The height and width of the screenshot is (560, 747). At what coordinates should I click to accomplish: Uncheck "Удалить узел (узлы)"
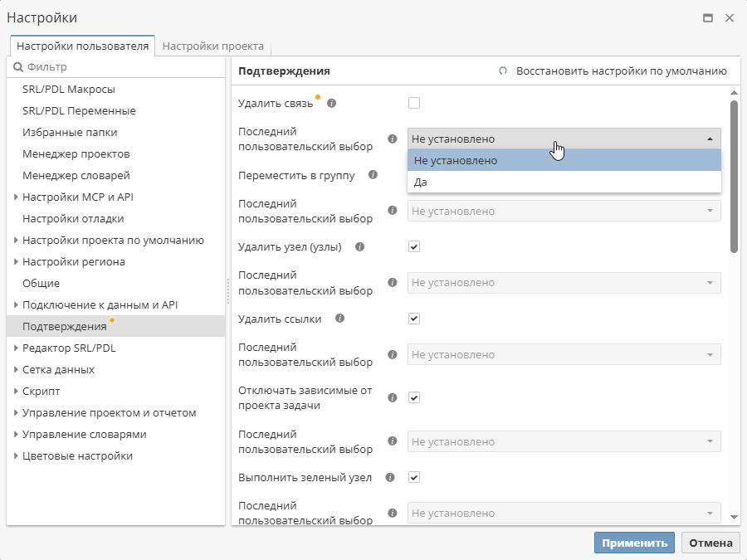(413, 246)
